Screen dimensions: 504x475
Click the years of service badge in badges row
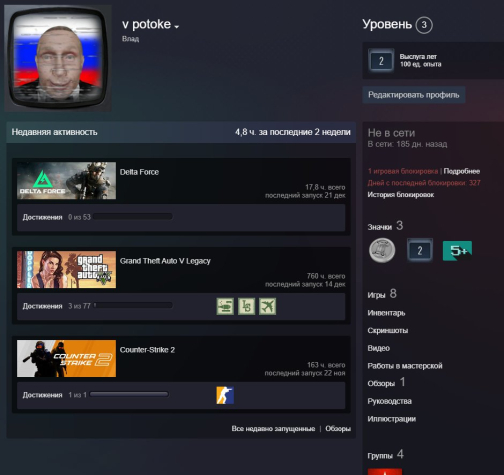(420, 250)
